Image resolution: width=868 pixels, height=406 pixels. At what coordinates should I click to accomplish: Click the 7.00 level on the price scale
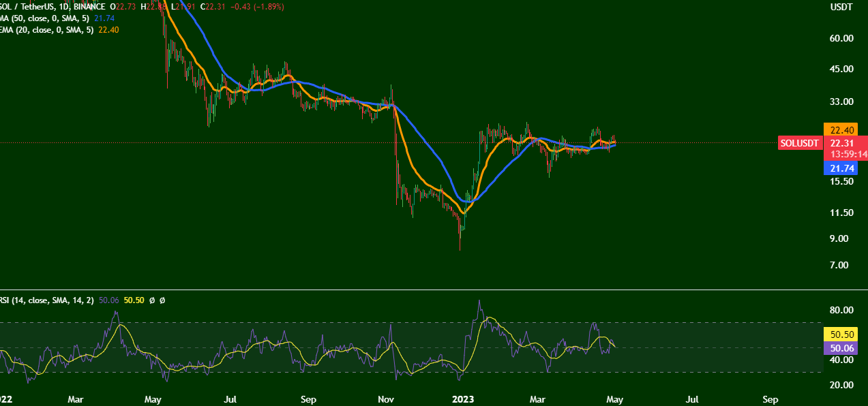click(842, 265)
